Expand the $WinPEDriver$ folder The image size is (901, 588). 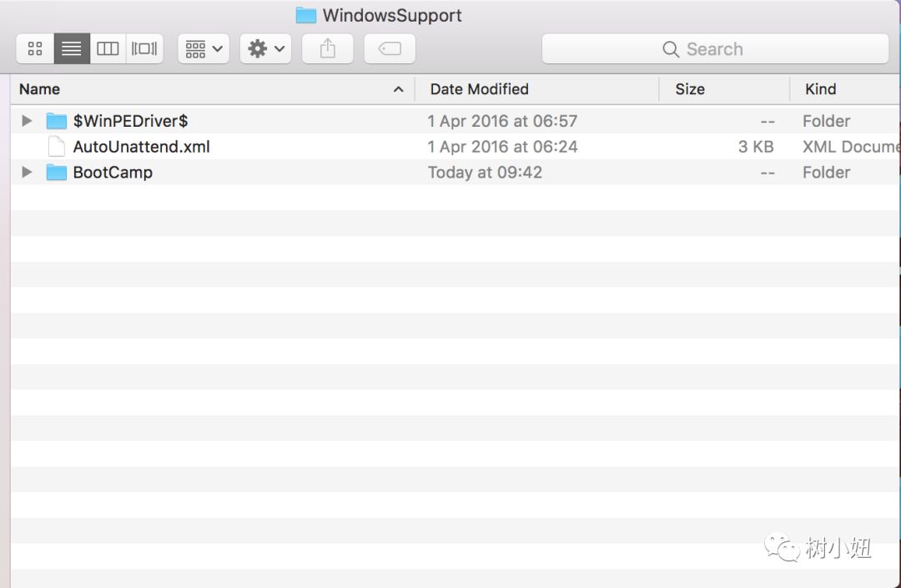(x=27, y=121)
